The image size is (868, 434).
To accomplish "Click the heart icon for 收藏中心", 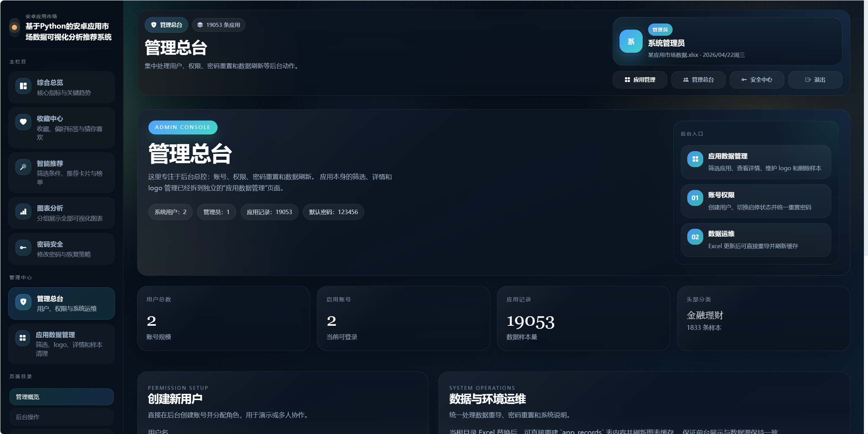I will click(23, 122).
